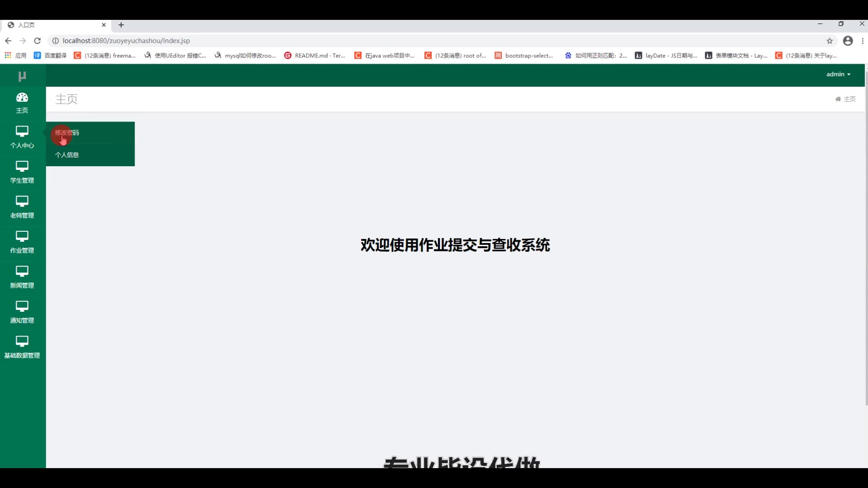Open the 主页 dashboard sidebar icon
868x488 pixels.
tap(22, 98)
